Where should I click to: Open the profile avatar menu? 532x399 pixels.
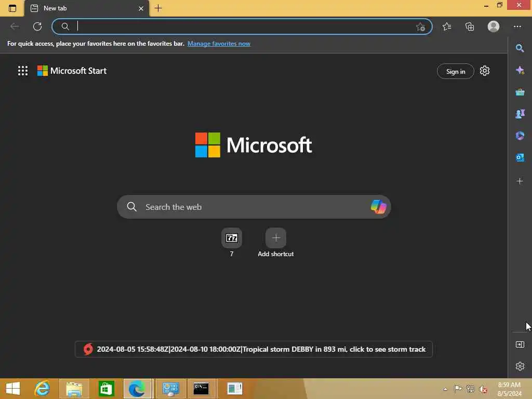pyautogui.click(x=494, y=26)
